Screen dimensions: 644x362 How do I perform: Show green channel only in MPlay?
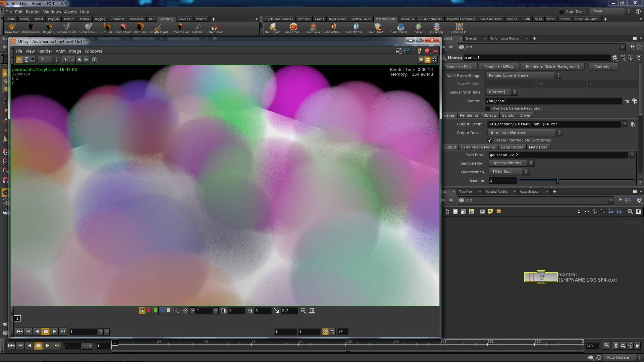[155, 311]
